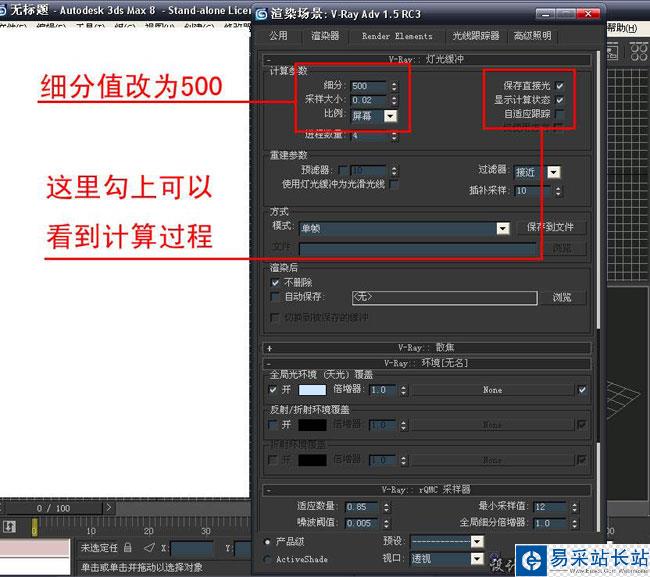Click the selection lock padlock icon
The image size is (650, 577).
(128, 548)
